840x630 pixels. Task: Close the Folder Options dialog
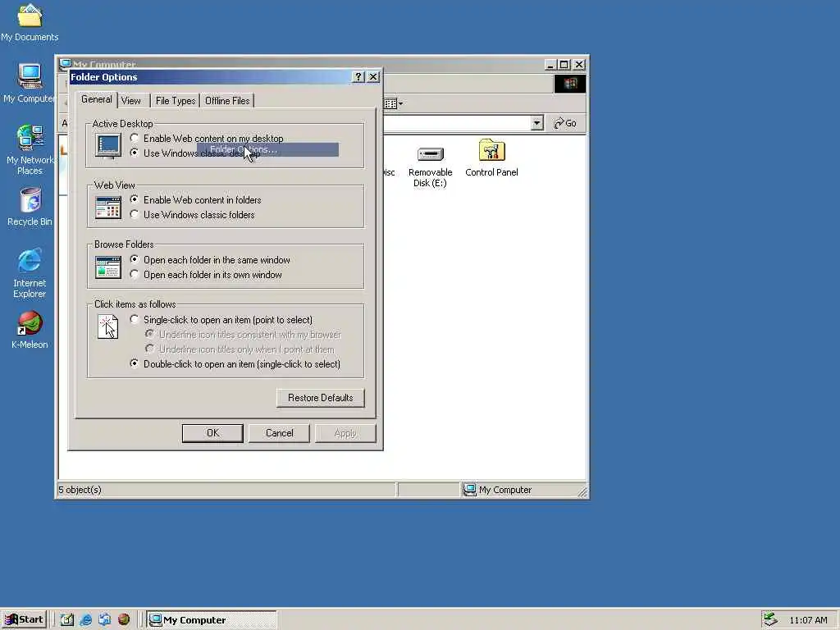(373, 76)
